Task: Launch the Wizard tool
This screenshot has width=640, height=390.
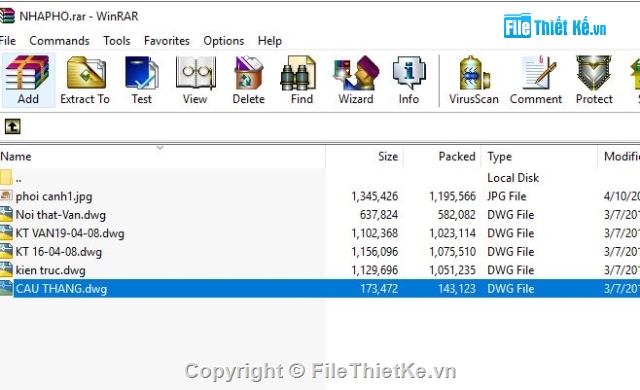Action: tap(356, 80)
